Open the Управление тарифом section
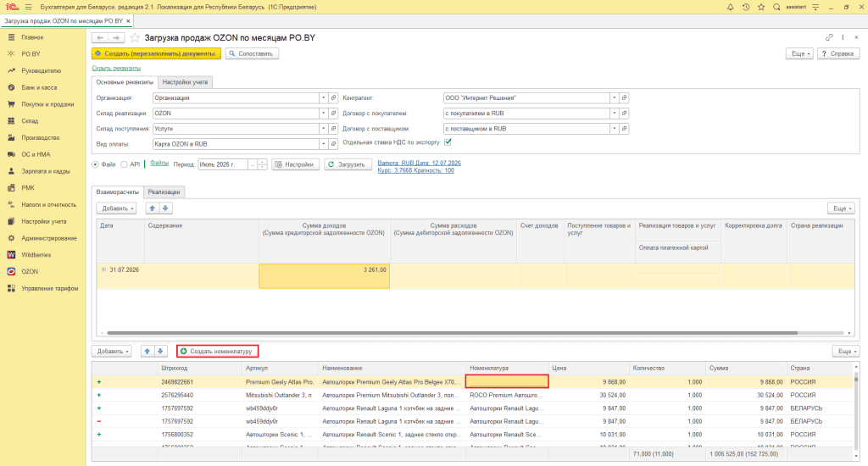The height and width of the screenshot is (466, 868). pyautogui.click(x=50, y=288)
